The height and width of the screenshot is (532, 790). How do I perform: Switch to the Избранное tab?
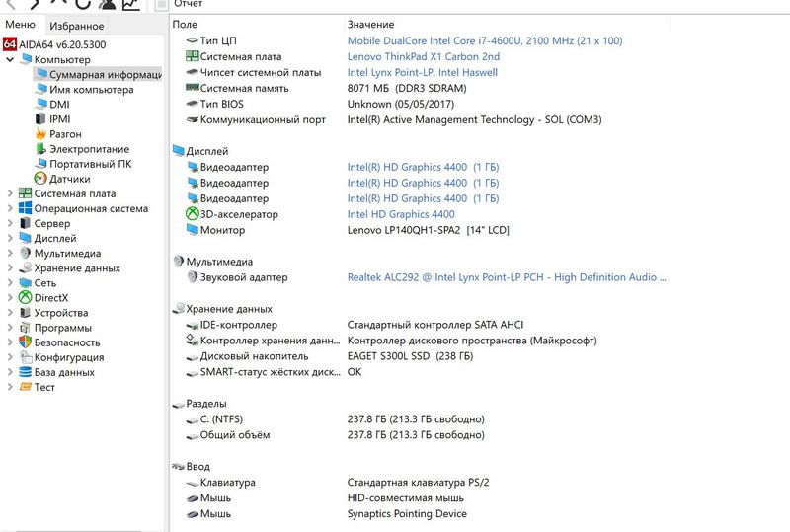pos(76,26)
